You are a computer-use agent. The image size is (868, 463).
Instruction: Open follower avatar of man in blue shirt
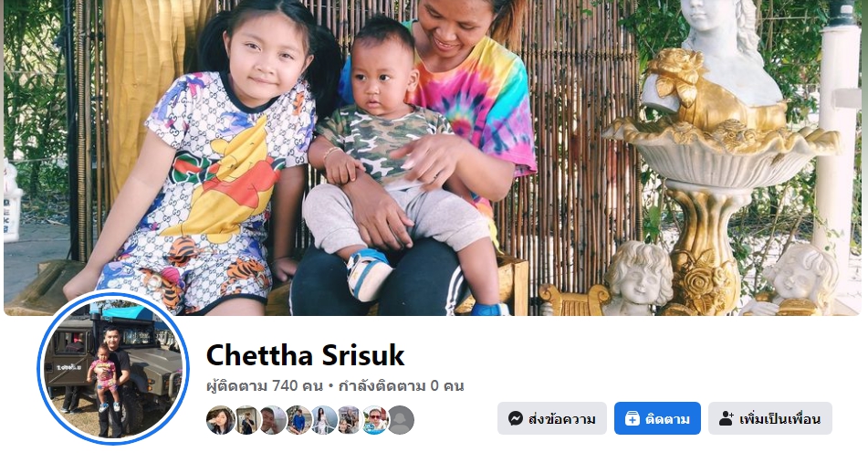point(298,420)
